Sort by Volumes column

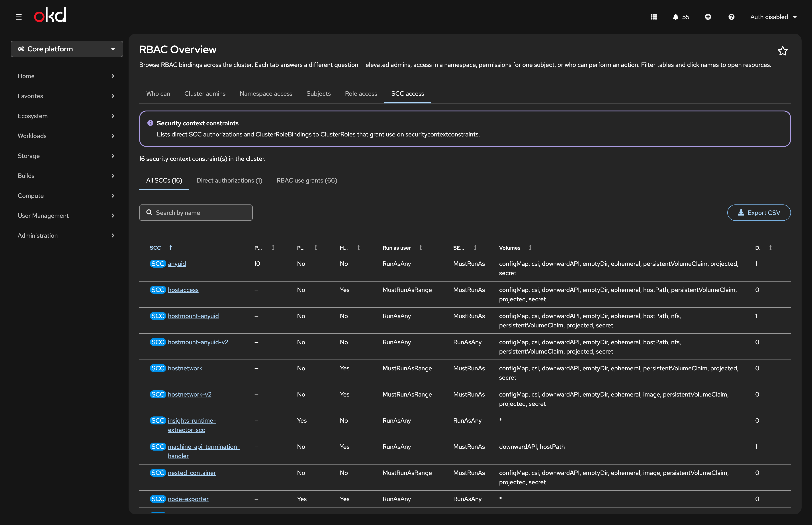[x=530, y=247]
